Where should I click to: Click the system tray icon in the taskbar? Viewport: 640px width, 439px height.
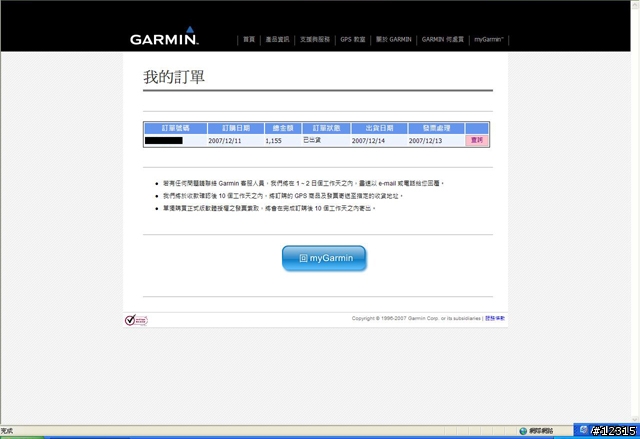(584, 430)
